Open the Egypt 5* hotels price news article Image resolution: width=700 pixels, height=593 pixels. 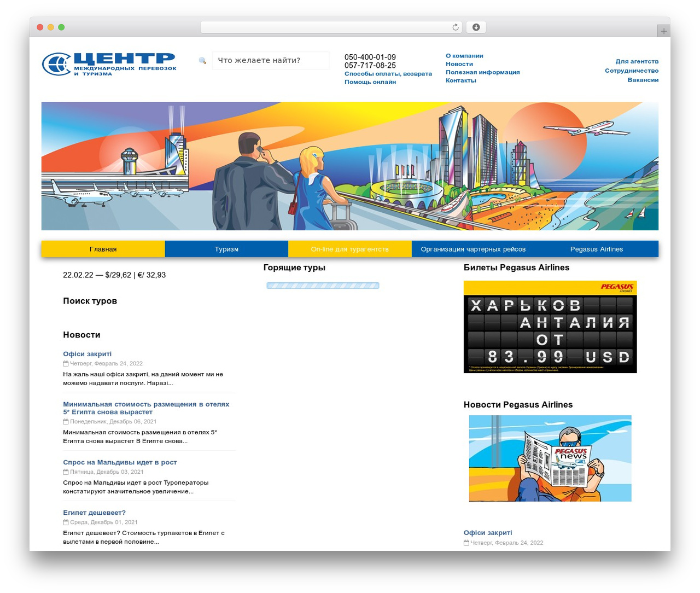pos(146,408)
